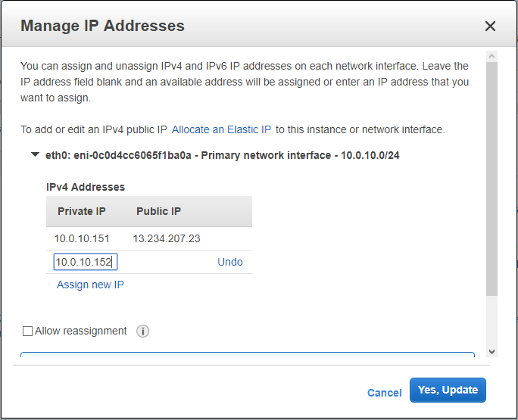Click the vertical scrollbar thumb
518x420 pixels.
pos(491,178)
